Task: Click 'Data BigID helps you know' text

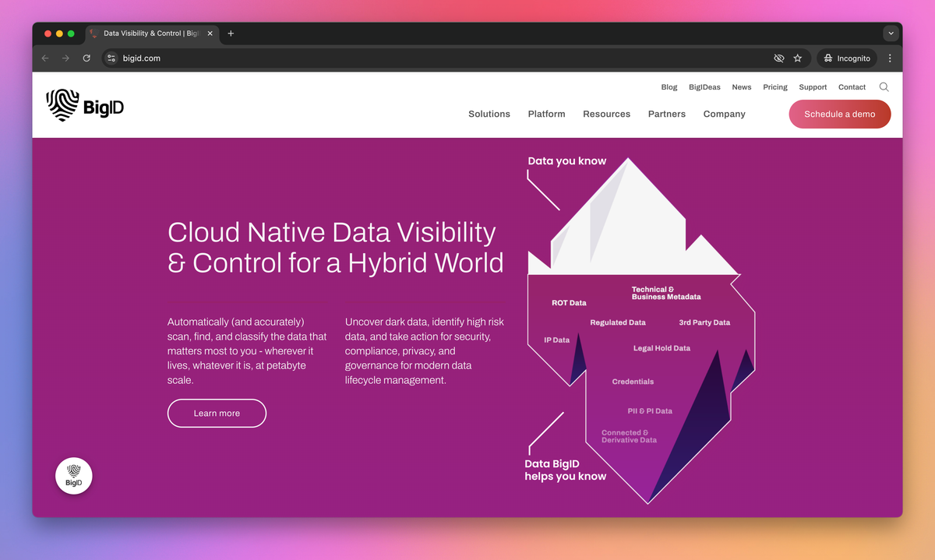Action: click(565, 470)
